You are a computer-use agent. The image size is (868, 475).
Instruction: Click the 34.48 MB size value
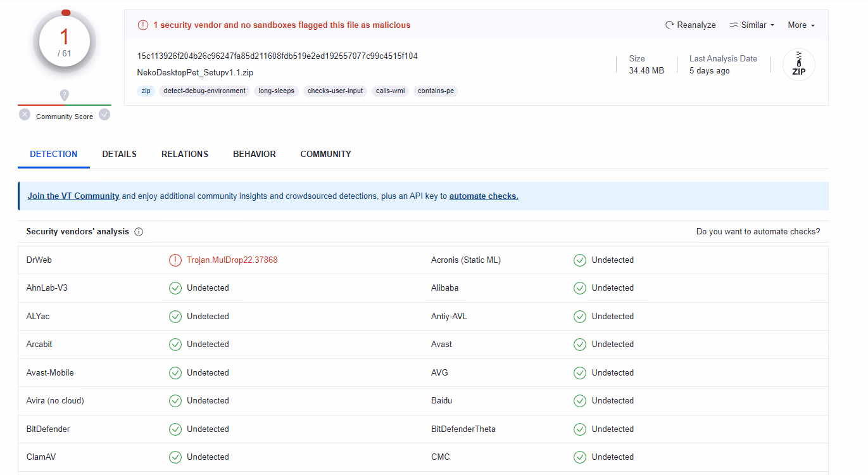pos(646,71)
